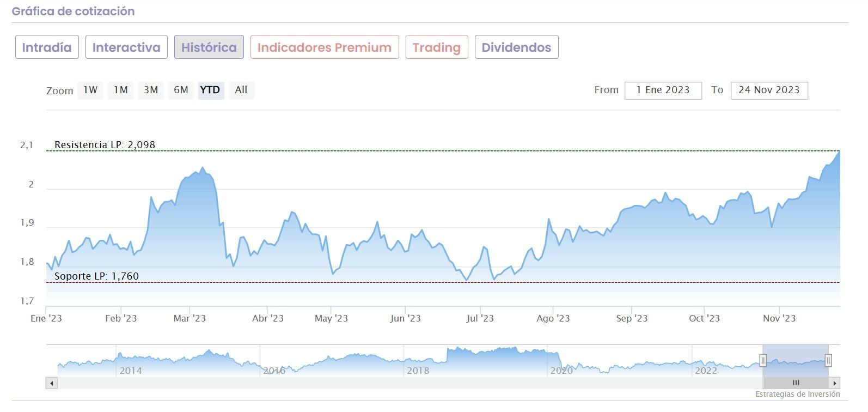The height and width of the screenshot is (412, 868).
Task: Open Indicadores Premium tab
Action: pos(325,47)
